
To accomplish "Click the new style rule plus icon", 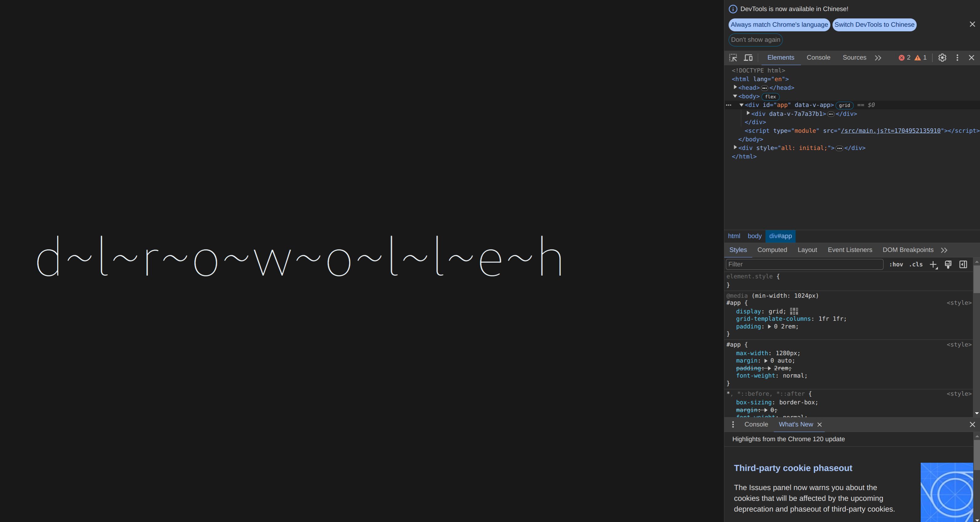I will click(x=933, y=265).
